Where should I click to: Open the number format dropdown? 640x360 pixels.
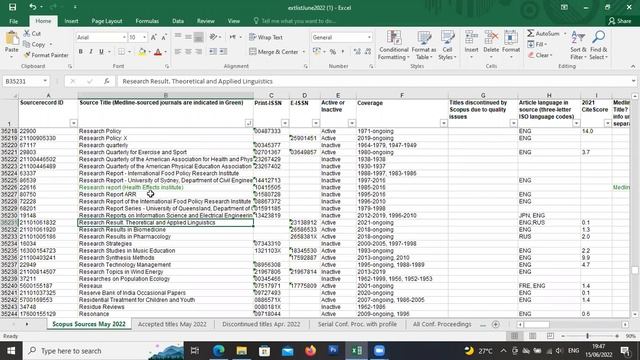[x=369, y=37]
